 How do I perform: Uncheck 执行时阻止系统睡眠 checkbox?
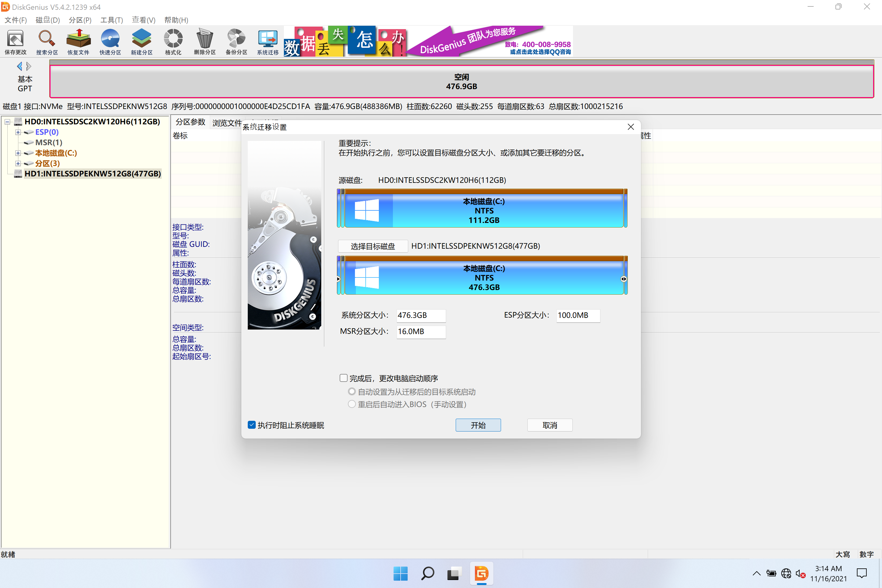252,425
